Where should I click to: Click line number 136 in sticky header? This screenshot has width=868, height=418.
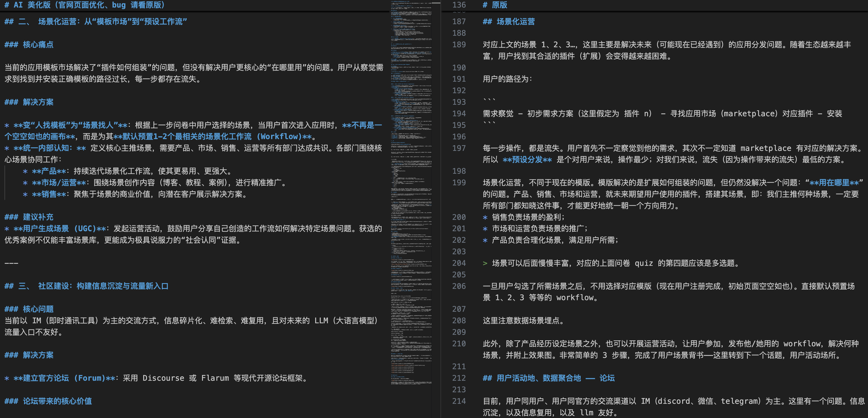[459, 5]
